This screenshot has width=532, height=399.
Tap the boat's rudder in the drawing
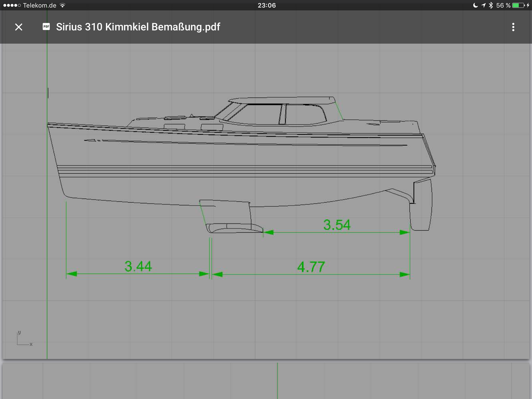421,208
